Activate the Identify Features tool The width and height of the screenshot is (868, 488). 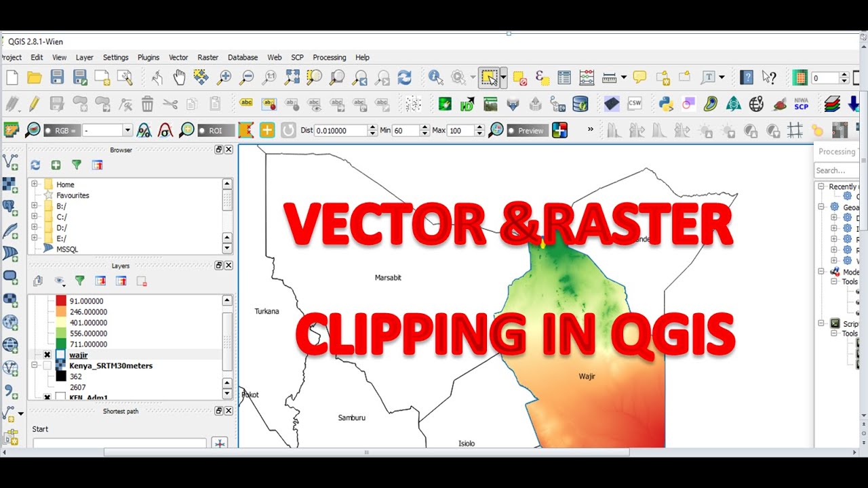tap(435, 77)
